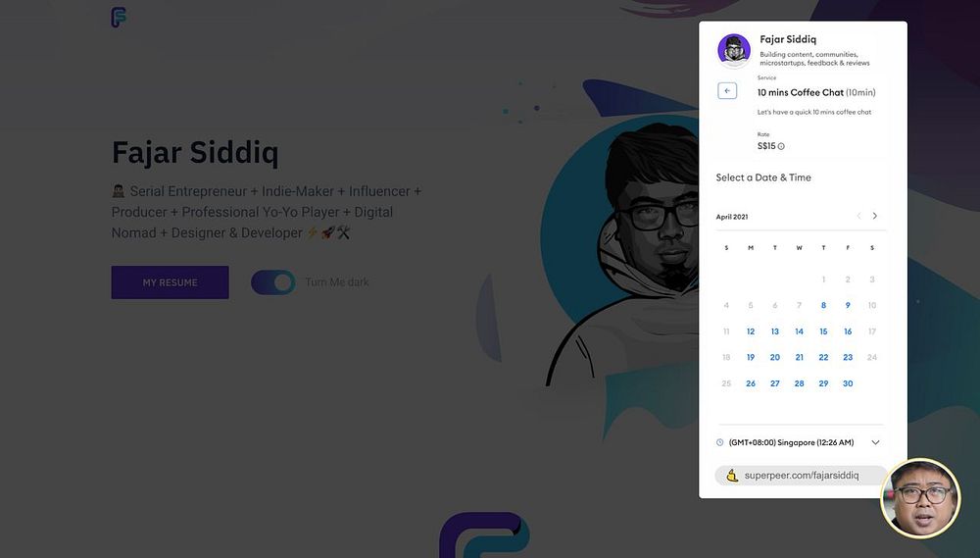Screen dimensions: 980x558
Task: Select April 30 date
Action: 848,383
